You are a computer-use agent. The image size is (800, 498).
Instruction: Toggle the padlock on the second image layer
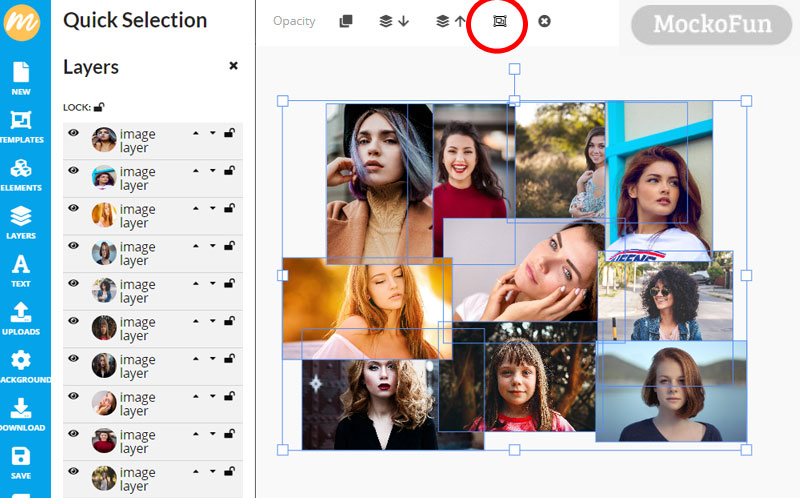[230, 170]
